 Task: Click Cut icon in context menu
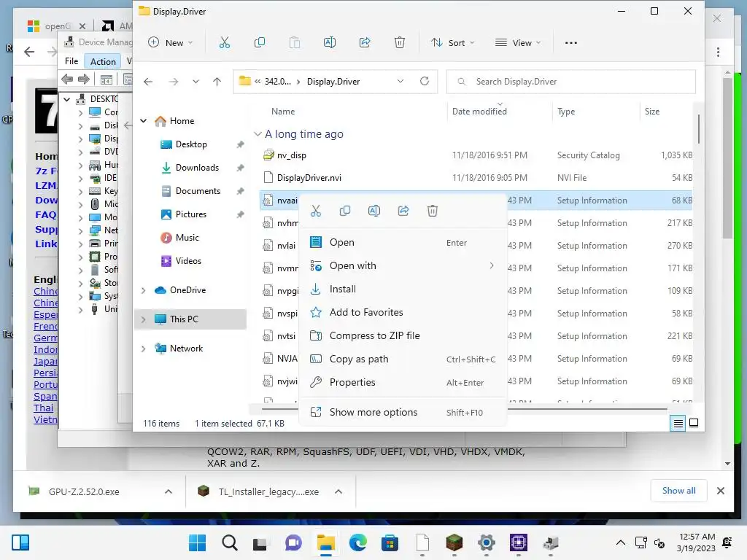[316, 211]
